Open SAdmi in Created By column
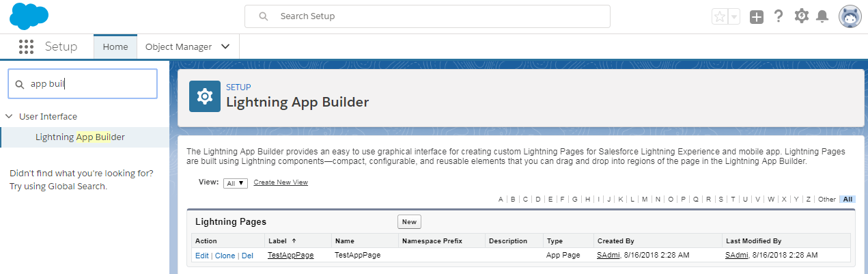The height and width of the screenshot is (274, 868). [x=608, y=255]
